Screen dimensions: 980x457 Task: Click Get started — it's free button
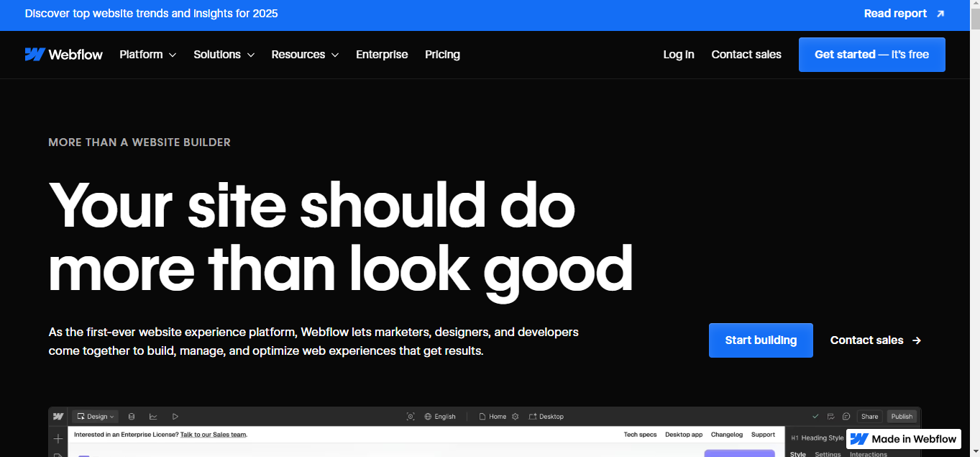tap(872, 55)
